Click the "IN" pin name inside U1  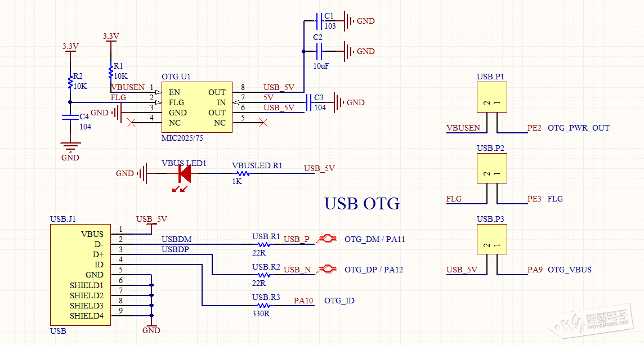[221, 102]
